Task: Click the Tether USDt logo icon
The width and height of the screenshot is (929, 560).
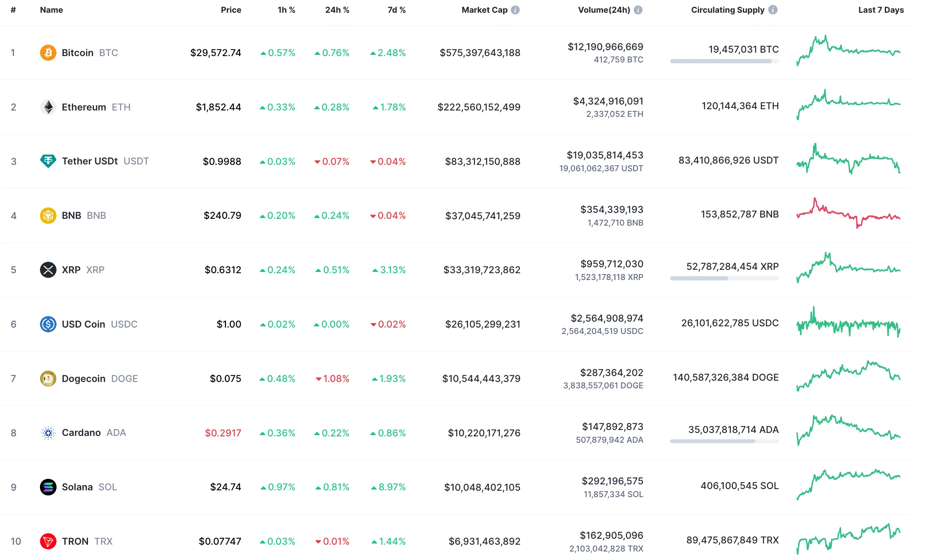Action: [48, 161]
